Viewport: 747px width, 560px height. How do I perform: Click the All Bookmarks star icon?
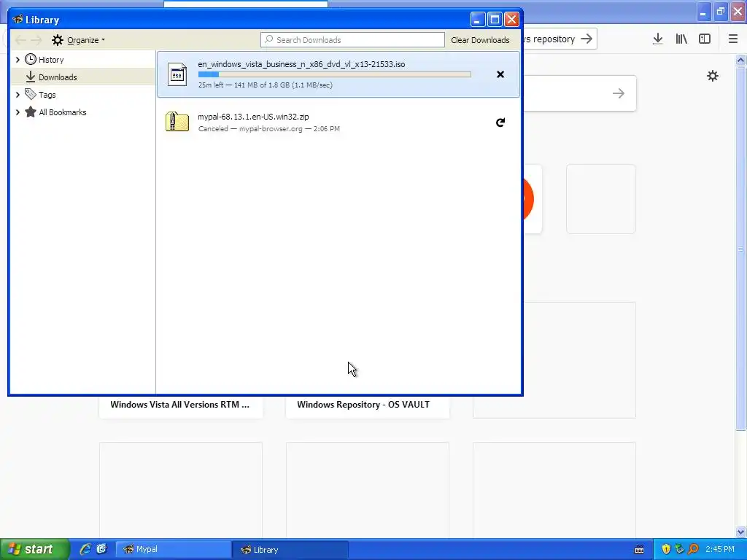[31, 112]
